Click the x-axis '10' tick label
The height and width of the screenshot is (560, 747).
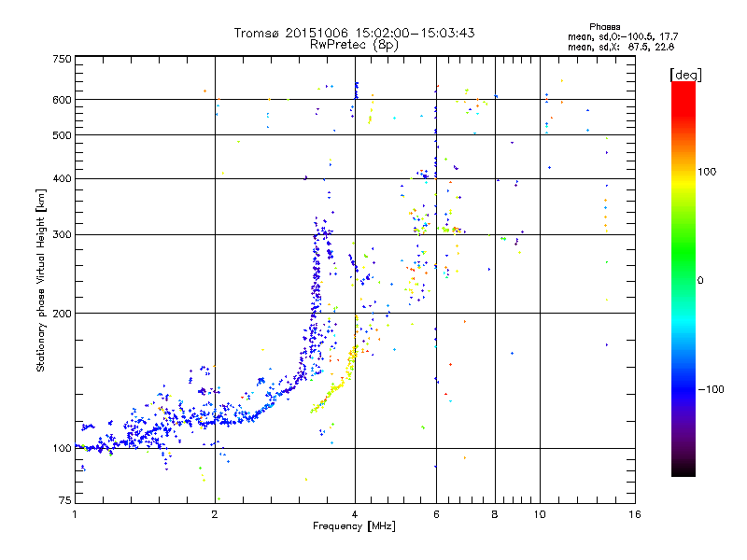point(540,514)
